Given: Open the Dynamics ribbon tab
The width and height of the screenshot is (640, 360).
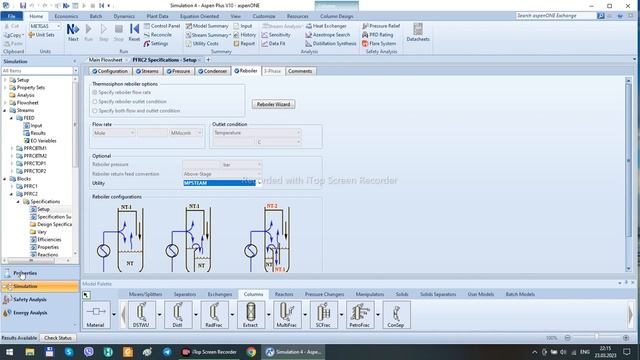Looking at the screenshot, I should coord(124,16).
